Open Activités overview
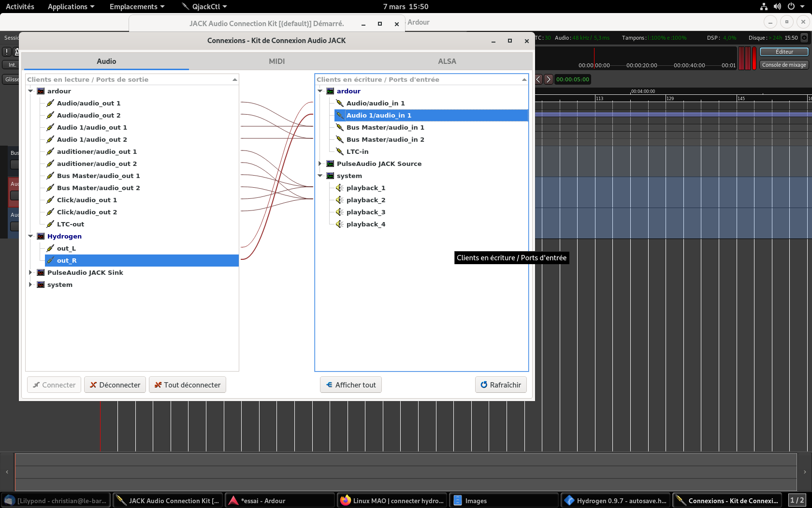812x508 pixels. click(20, 6)
